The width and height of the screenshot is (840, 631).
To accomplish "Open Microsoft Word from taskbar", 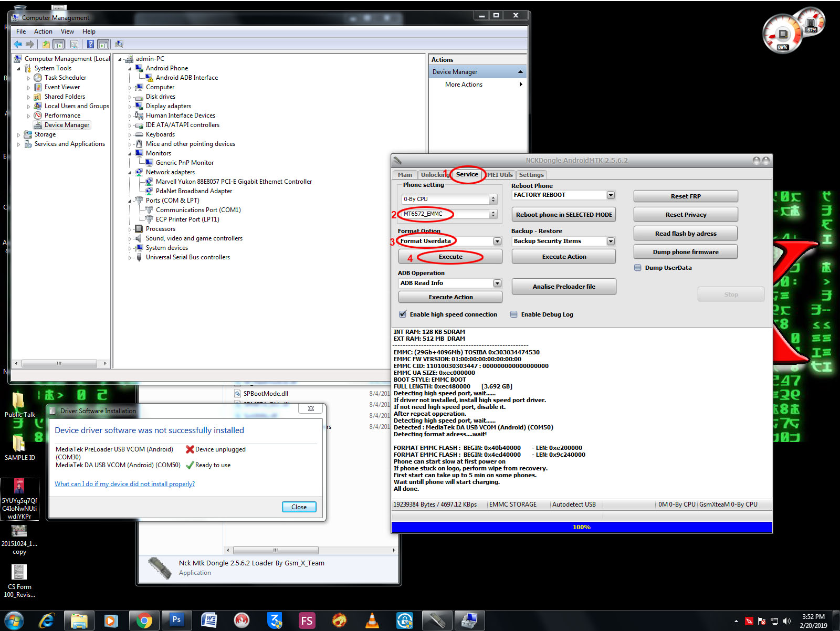I will point(209,621).
